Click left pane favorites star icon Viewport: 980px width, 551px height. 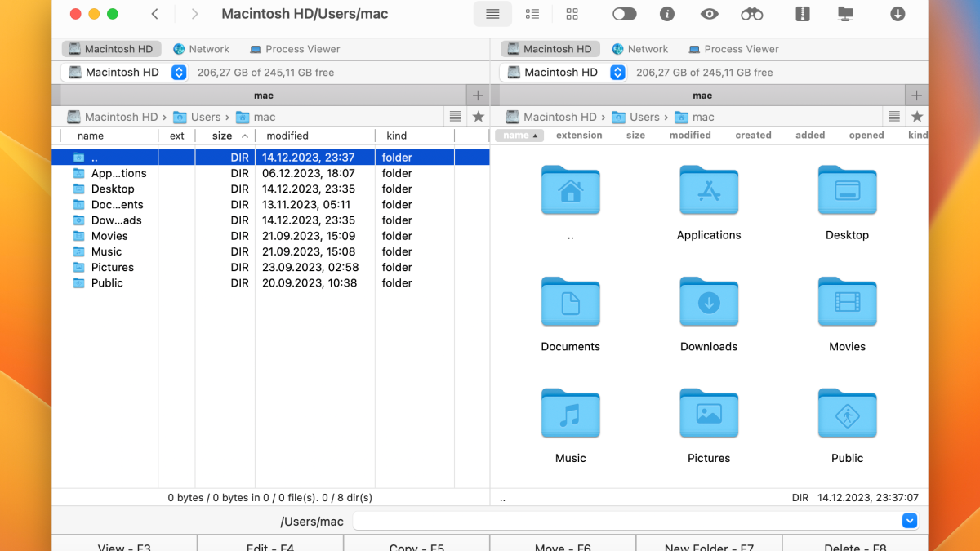[479, 117]
